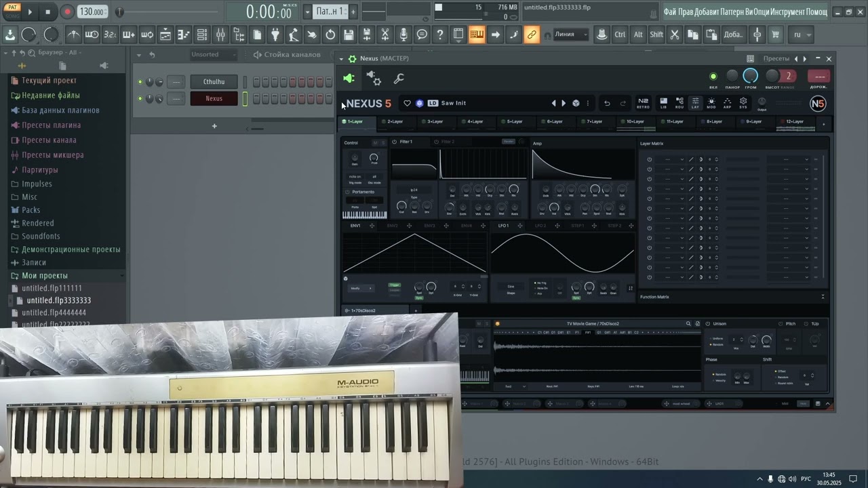The width and height of the screenshot is (868, 488).
Task: Open the Saw Init preset options menu
Action: 588,103
